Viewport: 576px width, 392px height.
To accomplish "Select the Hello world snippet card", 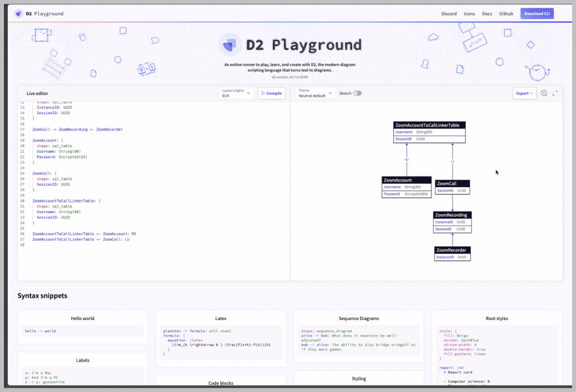I will (83, 327).
